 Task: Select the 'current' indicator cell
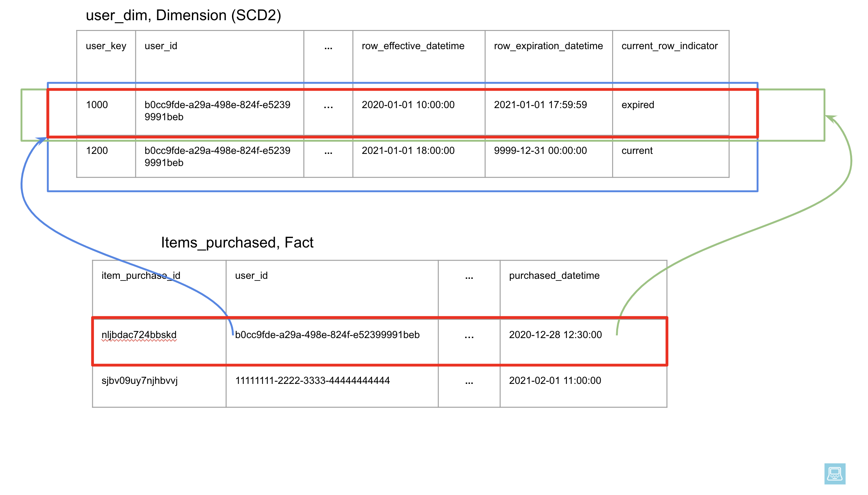click(637, 151)
